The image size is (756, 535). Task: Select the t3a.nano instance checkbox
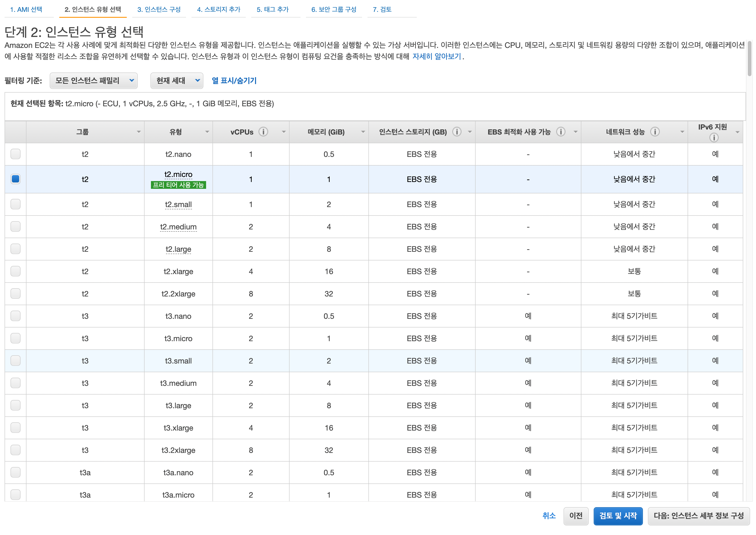click(16, 473)
